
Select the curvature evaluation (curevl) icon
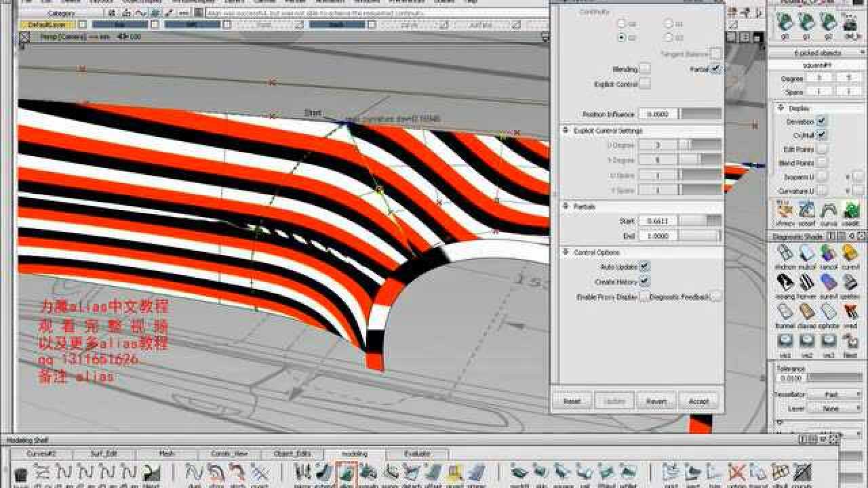pos(850,253)
